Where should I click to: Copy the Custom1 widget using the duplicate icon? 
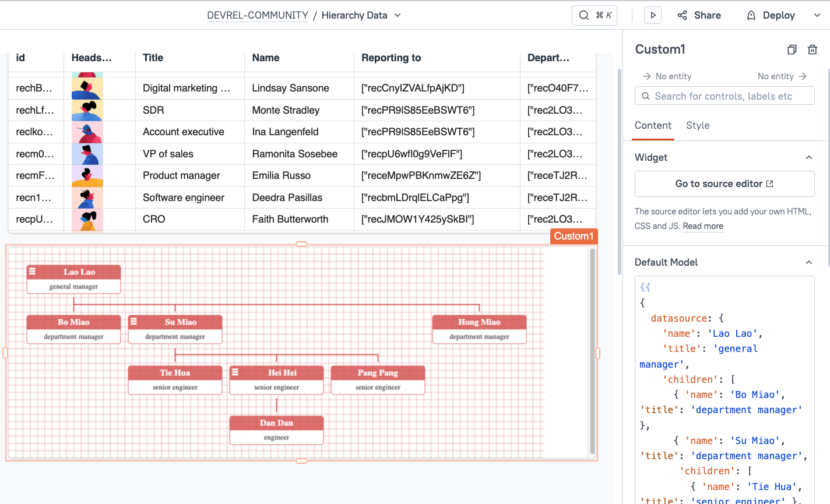(x=792, y=50)
